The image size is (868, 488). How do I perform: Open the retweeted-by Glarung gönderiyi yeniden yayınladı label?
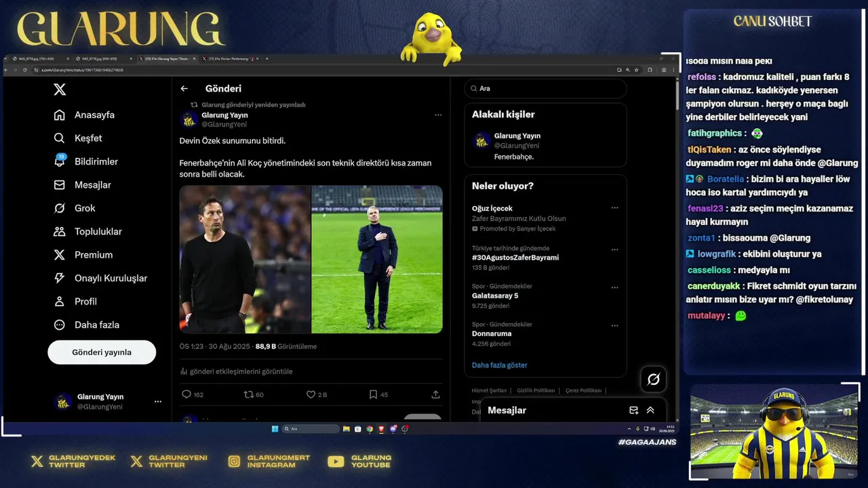click(254, 105)
